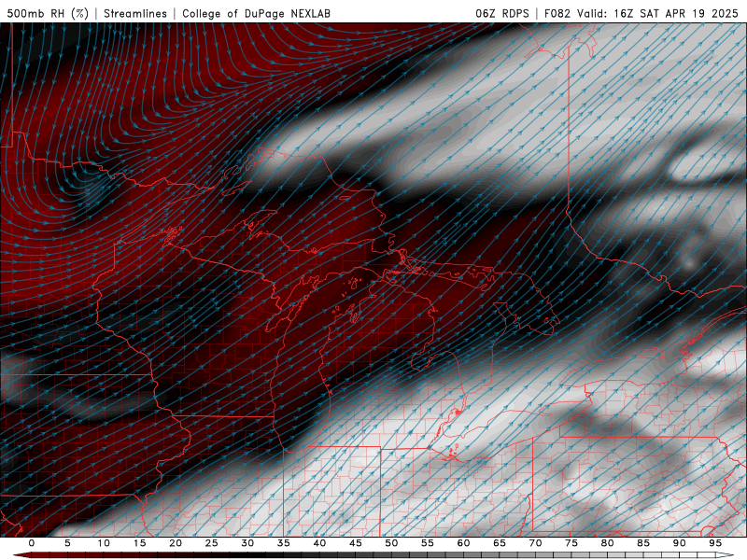Click the "75" value on the color scale
The height and width of the screenshot is (560, 747).
click(571, 543)
